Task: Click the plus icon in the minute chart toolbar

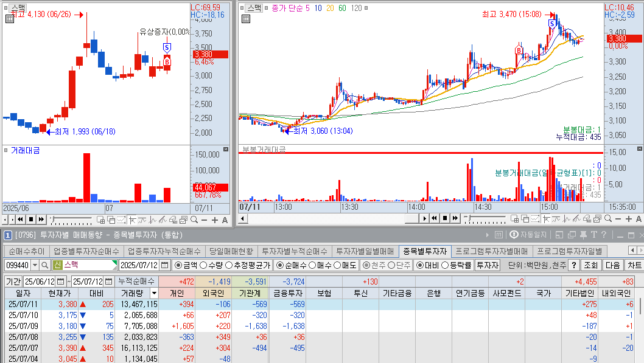Action: [628, 219]
